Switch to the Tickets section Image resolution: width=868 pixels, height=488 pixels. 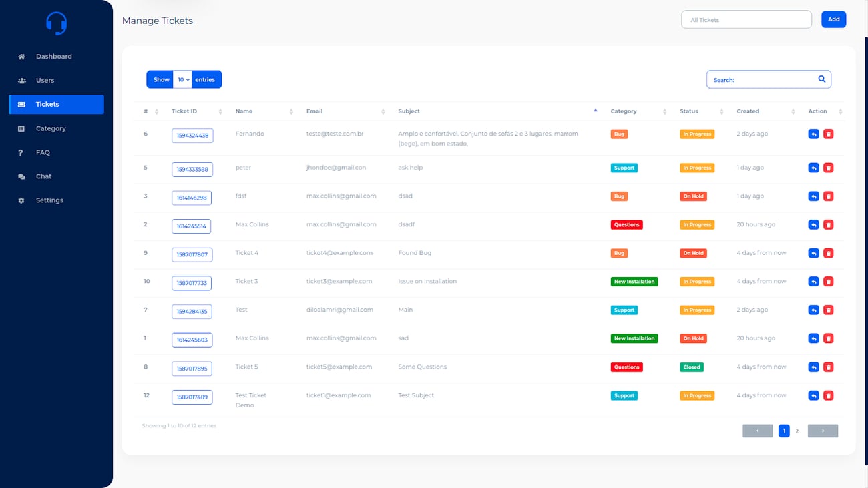[x=47, y=104]
